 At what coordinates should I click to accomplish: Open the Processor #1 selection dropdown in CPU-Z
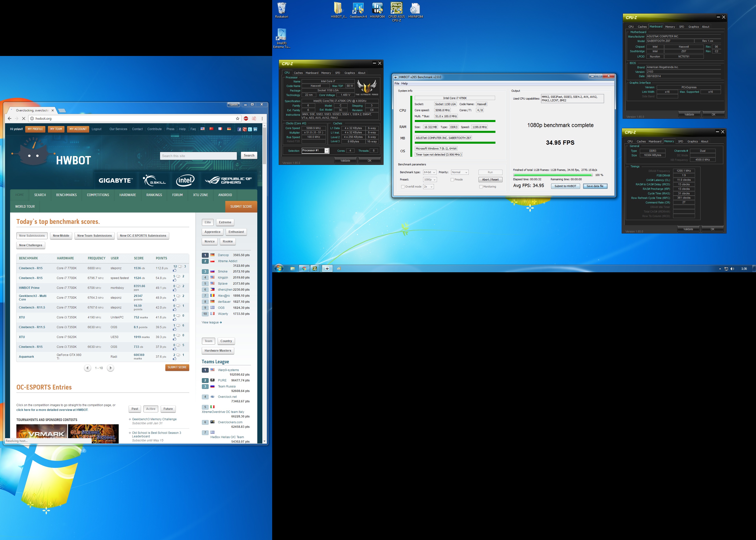coord(327,151)
